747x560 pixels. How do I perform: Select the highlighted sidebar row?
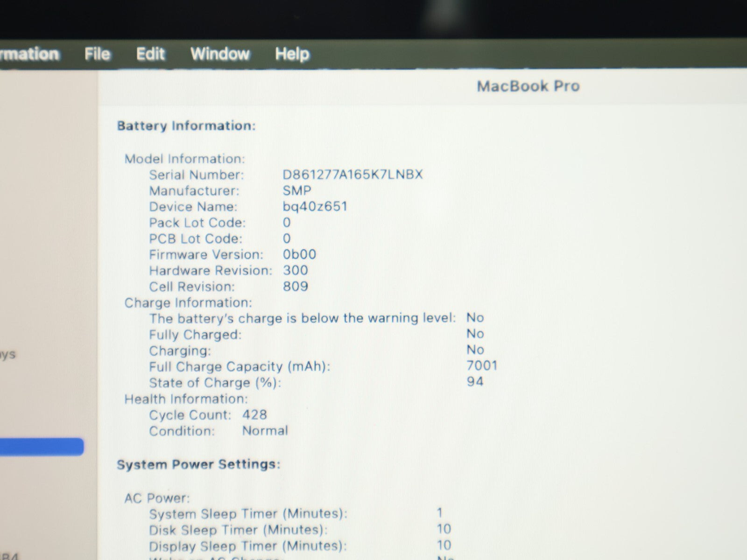click(42, 447)
